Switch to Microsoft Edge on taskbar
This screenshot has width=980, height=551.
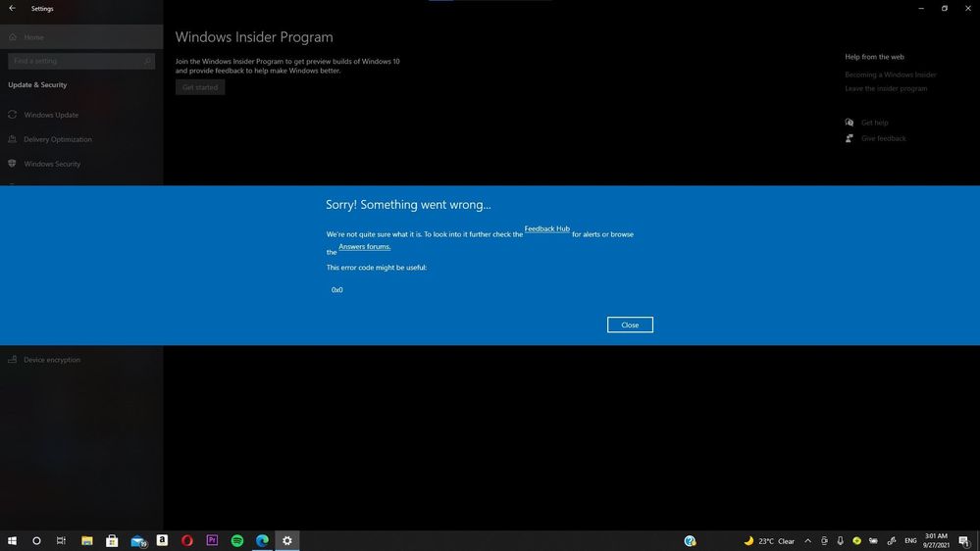[262, 541]
